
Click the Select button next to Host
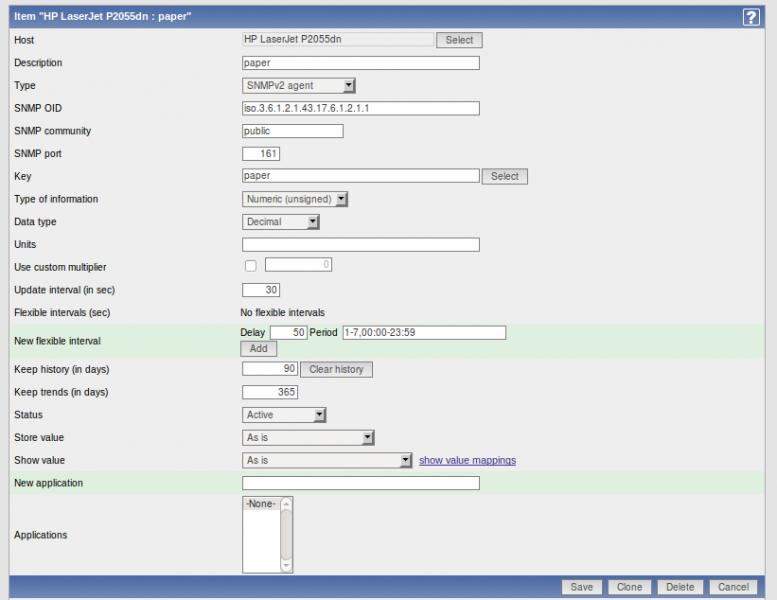459,40
